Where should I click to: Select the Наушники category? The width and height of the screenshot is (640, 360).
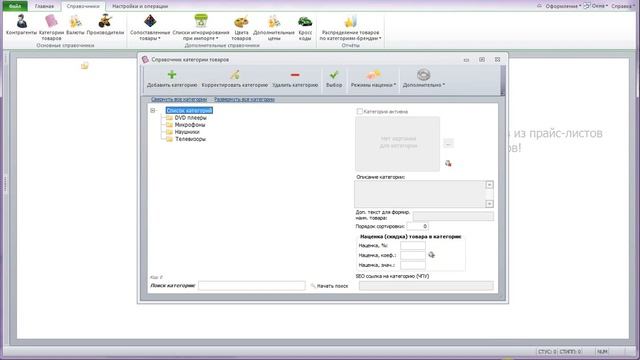(187, 132)
